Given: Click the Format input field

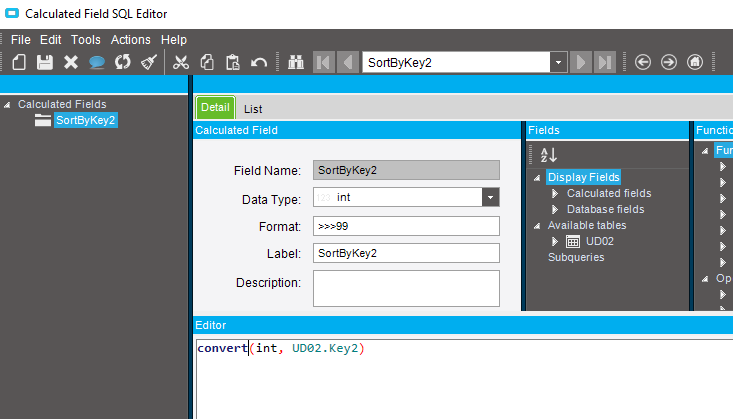Looking at the screenshot, I should coord(406,226).
